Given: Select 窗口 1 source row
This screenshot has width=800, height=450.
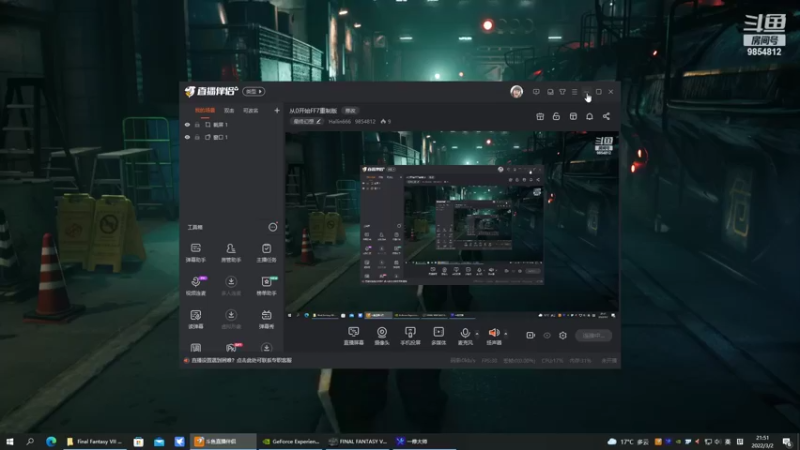Looking at the screenshot, I should click(x=232, y=137).
